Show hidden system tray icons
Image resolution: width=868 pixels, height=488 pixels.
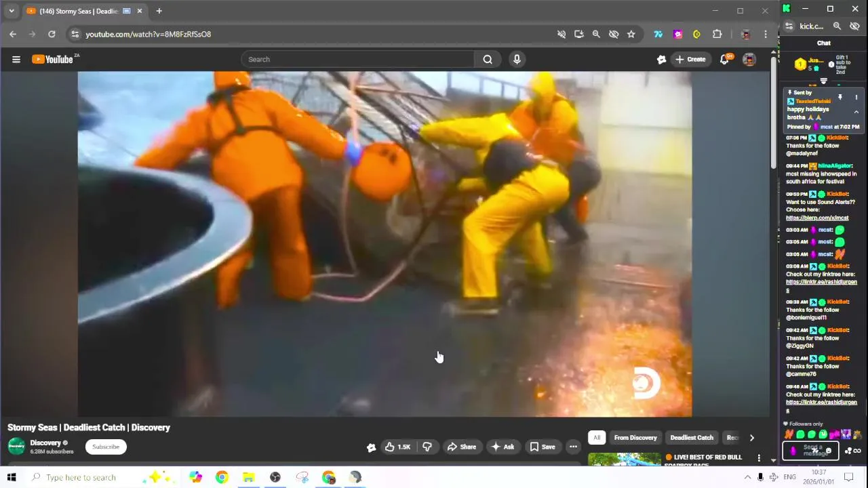coord(747,477)
